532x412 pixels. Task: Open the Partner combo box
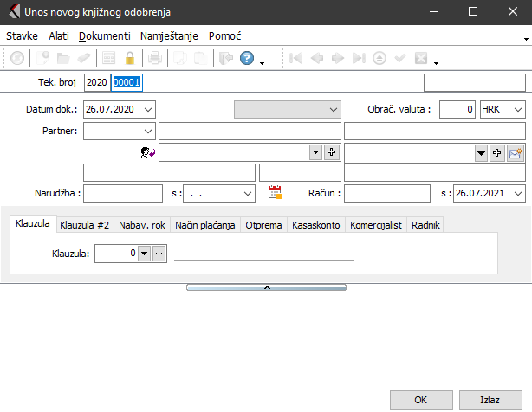click(x=146, y=131)
